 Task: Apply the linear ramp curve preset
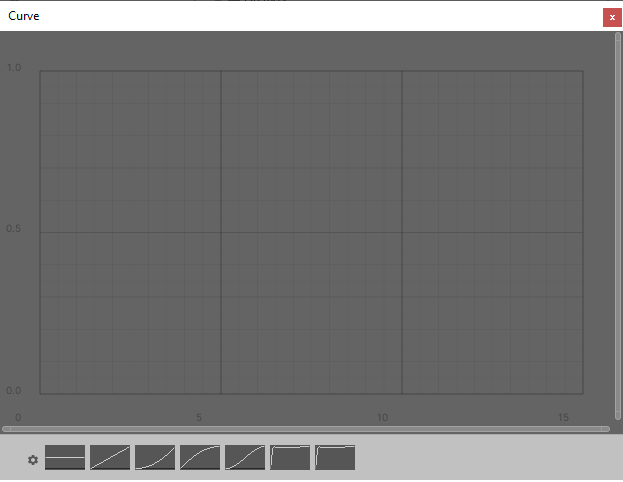point(110,457)
